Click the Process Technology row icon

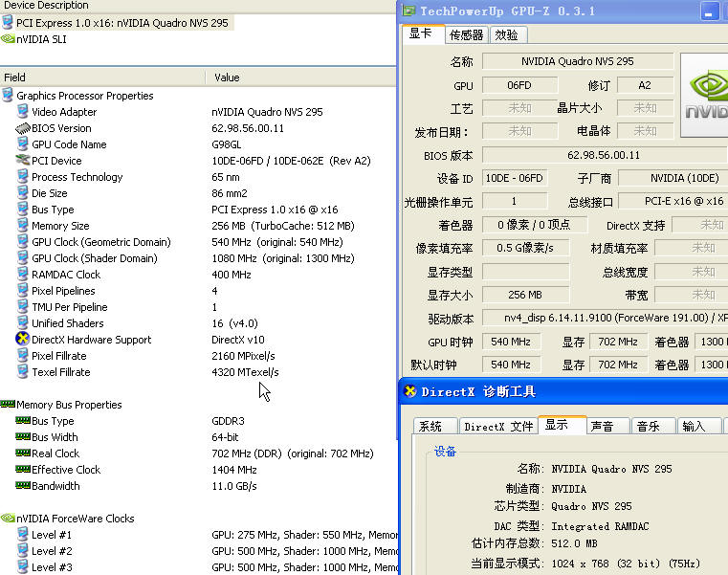point(22,176)
